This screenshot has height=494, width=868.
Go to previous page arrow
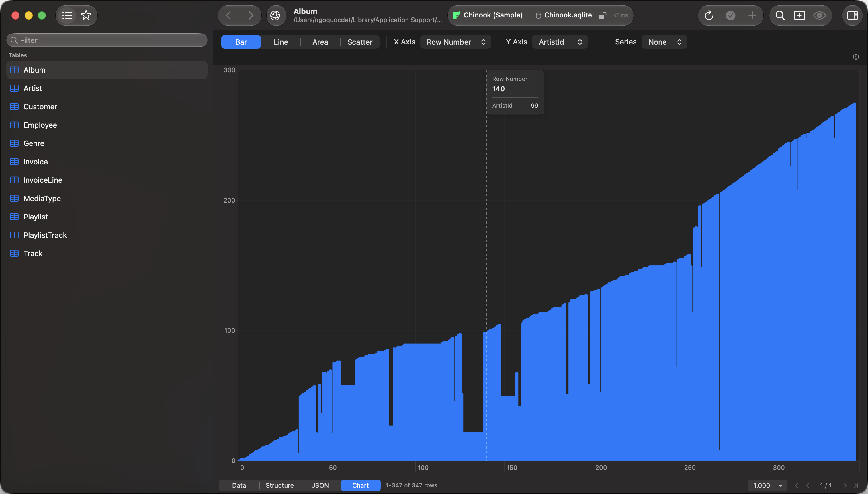808,485
